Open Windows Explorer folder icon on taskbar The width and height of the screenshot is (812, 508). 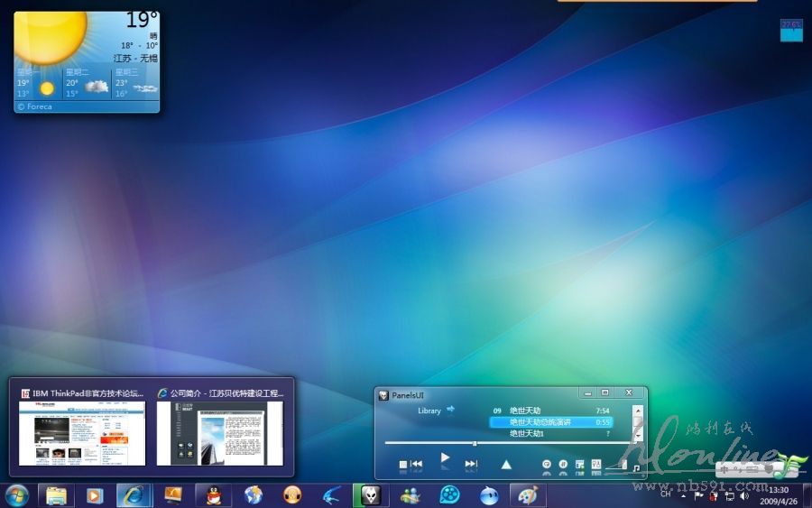click(x=56, y=494)
